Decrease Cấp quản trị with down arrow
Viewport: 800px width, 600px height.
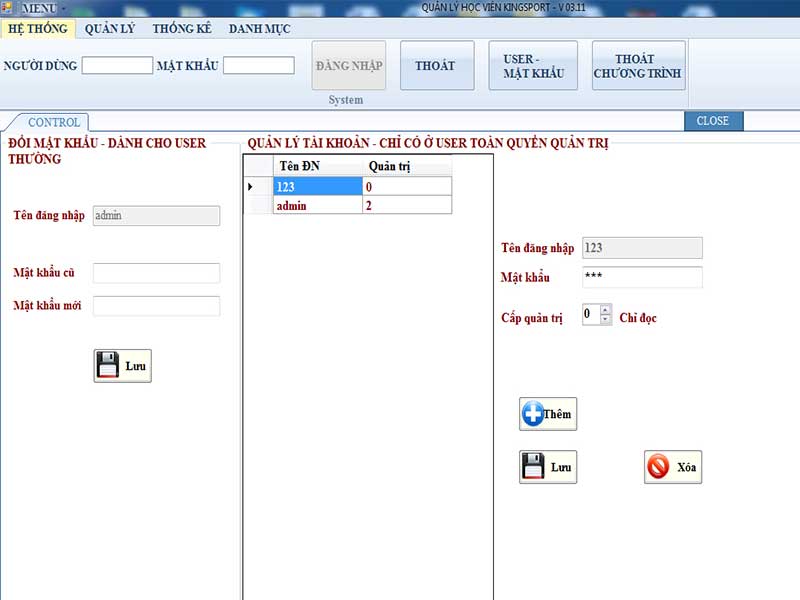click(605, 319)
